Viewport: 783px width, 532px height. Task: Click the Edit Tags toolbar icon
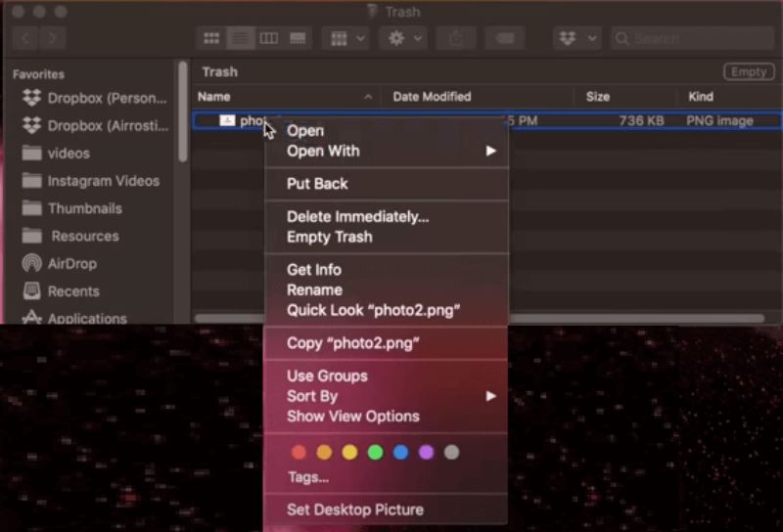point(505,38)
